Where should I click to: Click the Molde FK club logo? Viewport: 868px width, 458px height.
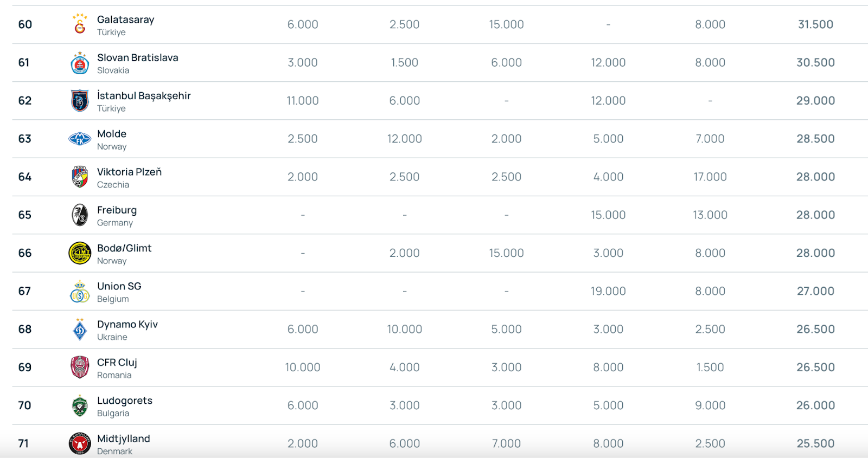[80, 139]
